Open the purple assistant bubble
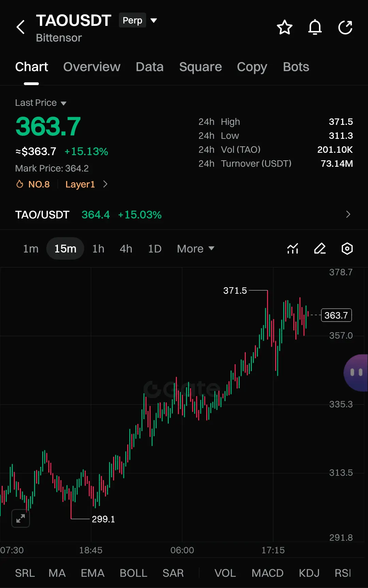 356,373
